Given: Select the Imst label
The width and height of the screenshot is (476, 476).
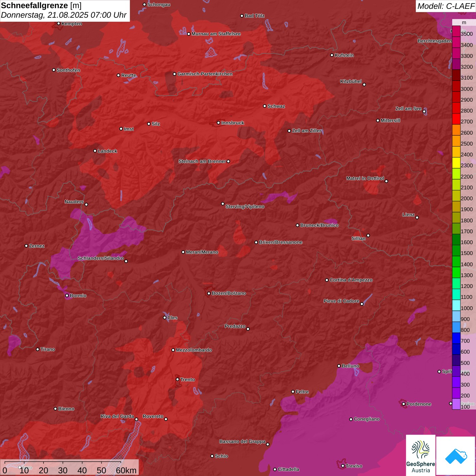Looking at the screenshot, I should click(129, 129).
